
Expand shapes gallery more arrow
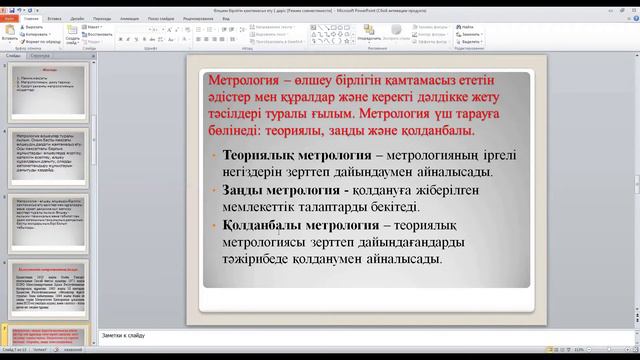point(353,42)
